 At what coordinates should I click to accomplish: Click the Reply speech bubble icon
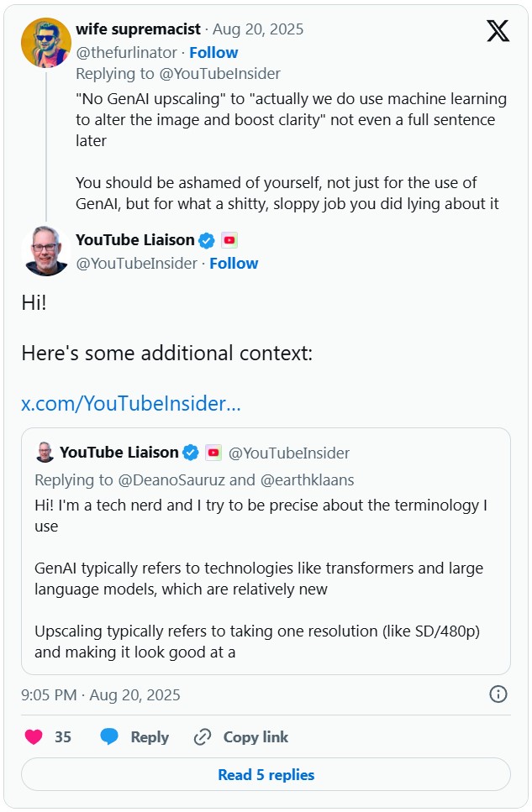pyautogui.click(x=109, y=737)
